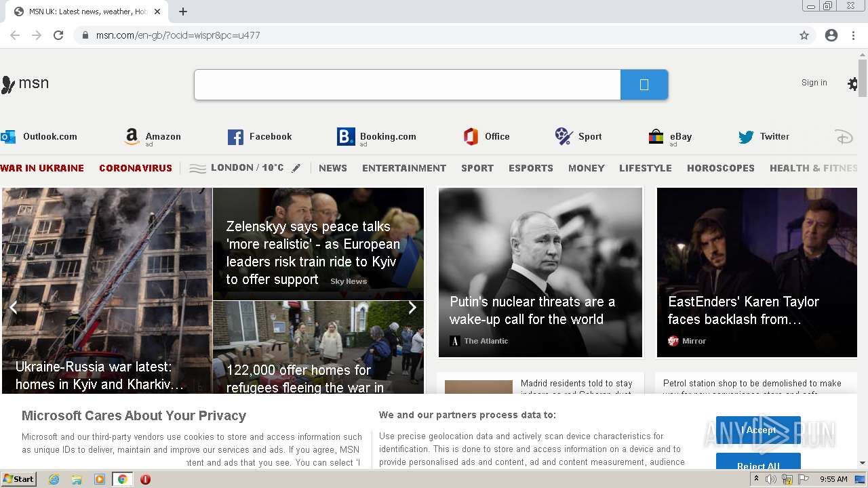Open ENTERTAINMENT navigation tab
Viewport: 868px width, 488px height.
[404, 168]
